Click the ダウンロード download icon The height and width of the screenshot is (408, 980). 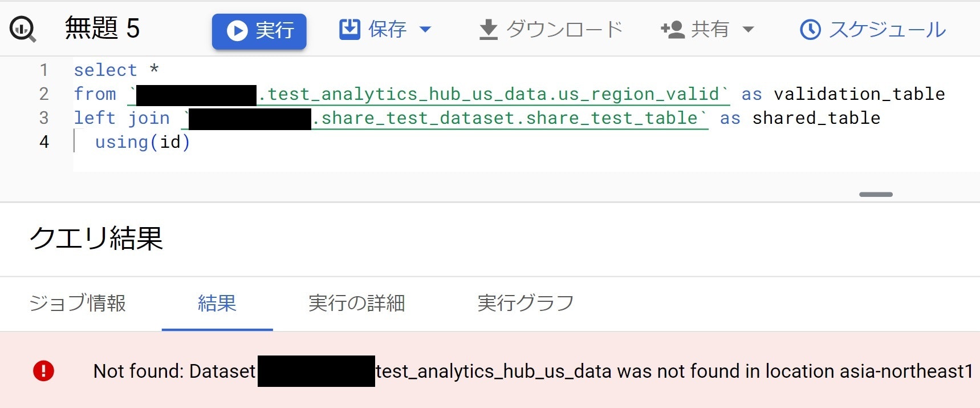489,28
